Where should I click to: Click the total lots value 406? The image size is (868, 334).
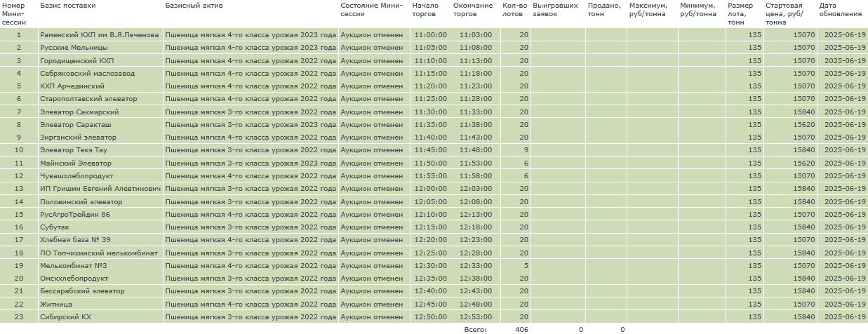click(521, 329)
